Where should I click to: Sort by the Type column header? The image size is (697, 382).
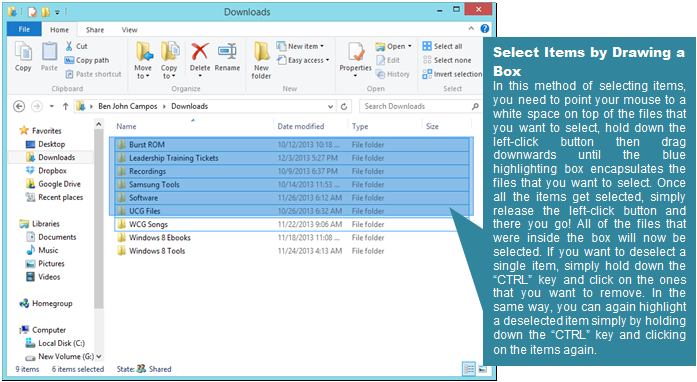(360, 126)
